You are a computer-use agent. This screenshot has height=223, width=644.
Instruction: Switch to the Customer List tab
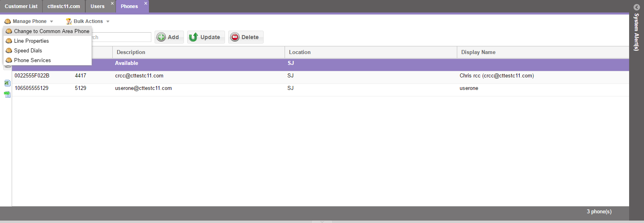click(21, 6)
